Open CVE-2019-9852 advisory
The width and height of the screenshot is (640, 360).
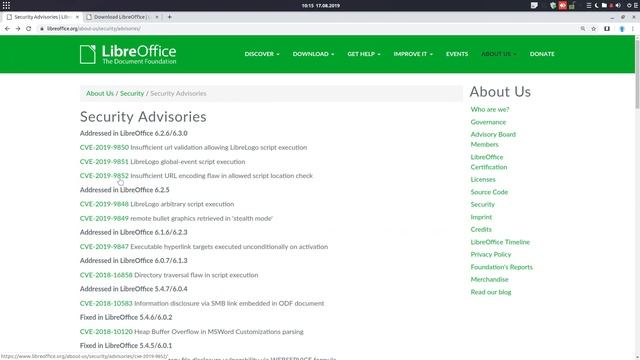(x=104, y=176)
